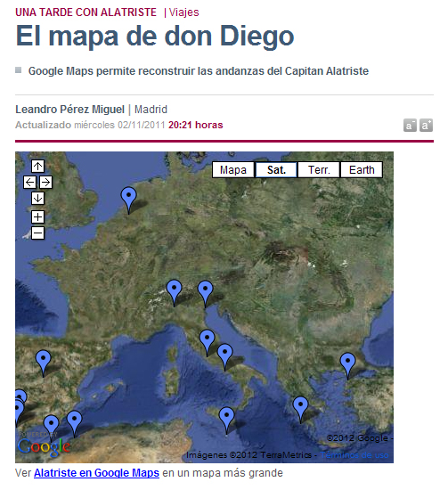Click the 20:21 horas timestamp
Viewport: 448px width, 490px height.
196,125
